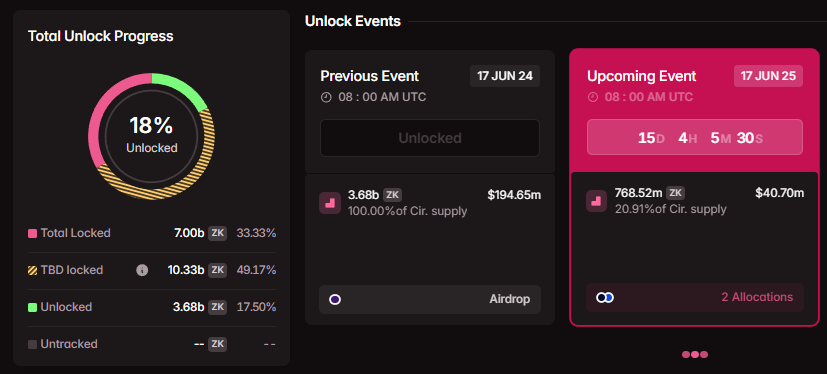Viewport: 827px width, 374px height.
Task: Click the ZK badge next to 7.00b
Action: pos(217,233)
